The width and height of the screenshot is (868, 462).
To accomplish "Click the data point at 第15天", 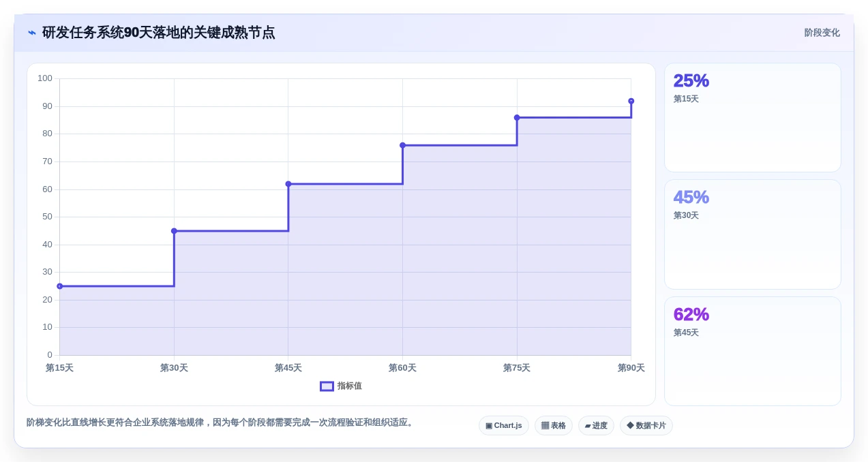I will (x=60, y=286).
